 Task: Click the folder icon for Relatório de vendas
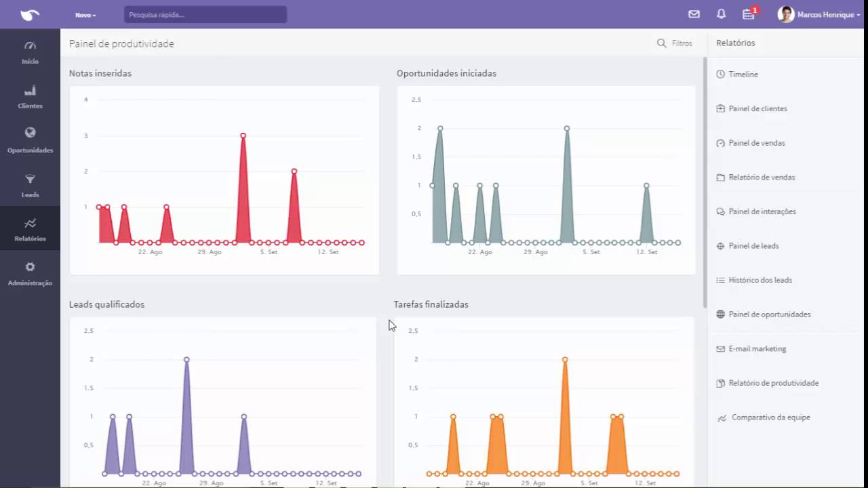click(x=721, y=178)
